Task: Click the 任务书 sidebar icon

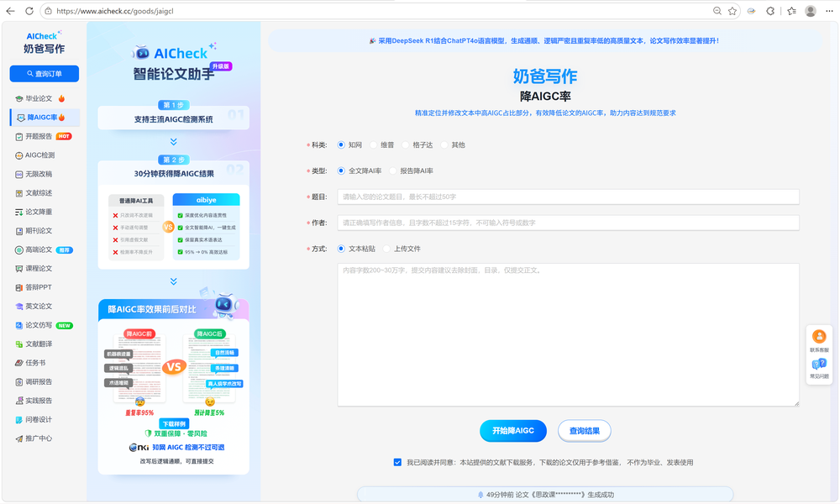Action: click(x=18, y=363)
